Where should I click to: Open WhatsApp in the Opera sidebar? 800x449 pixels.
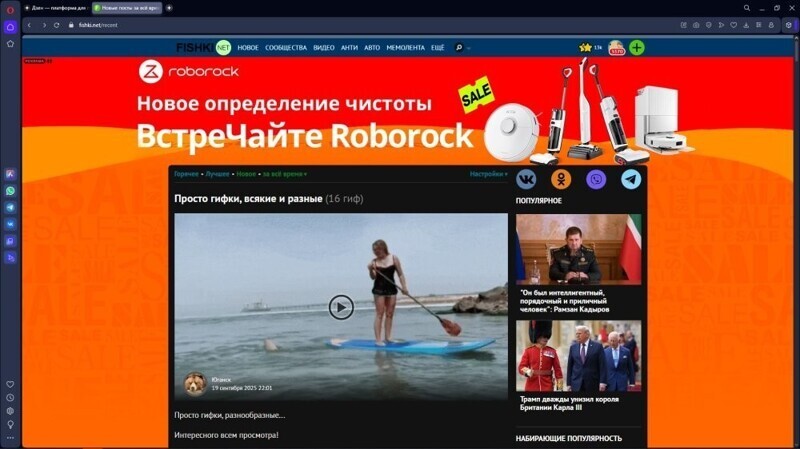pyautogui.click(x=11, y=190)
